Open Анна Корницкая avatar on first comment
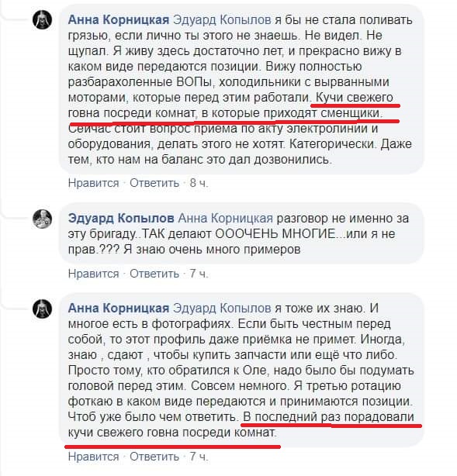This screenshot has height=476, width=457. (x=42, y=19)
